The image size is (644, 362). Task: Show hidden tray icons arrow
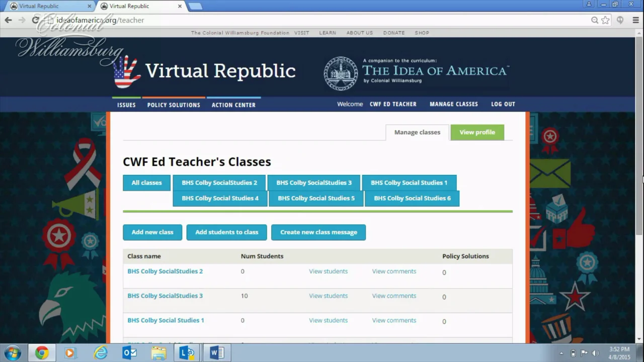561,353
